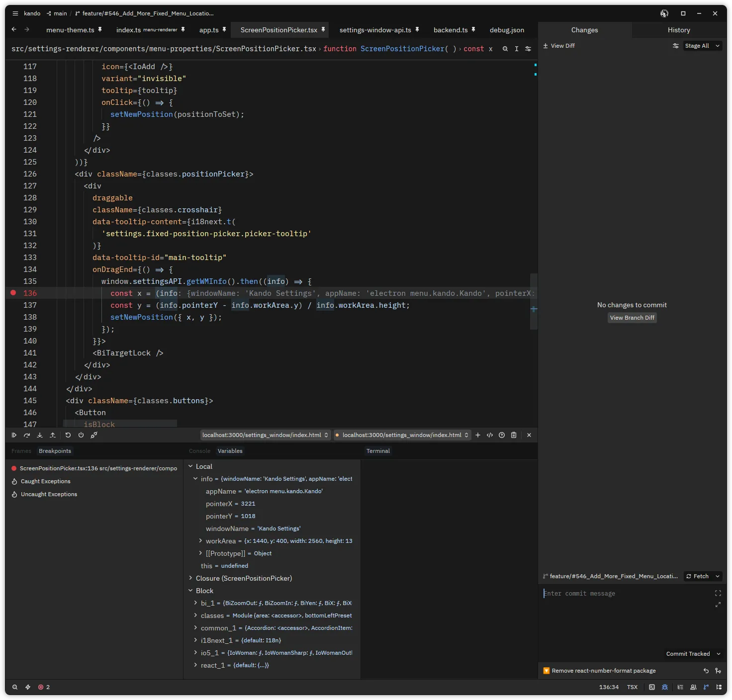Collapse the Local variables scope
Image resolution: width=732 pixels, height=700 pixels.
point(190,466)
